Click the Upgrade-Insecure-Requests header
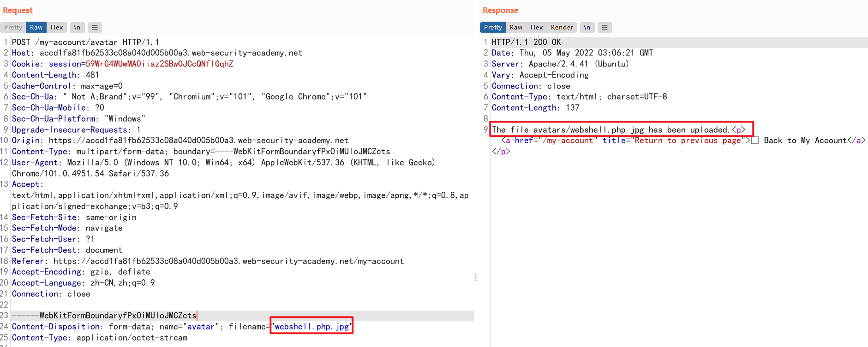The image size is (868, 347). [76, 129]
